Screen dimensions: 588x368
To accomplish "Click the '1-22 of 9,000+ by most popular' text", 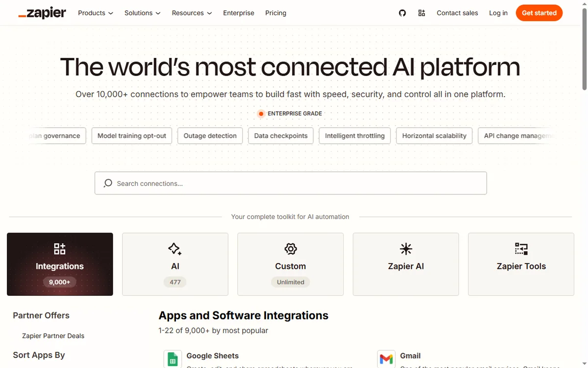I will 214,331.
